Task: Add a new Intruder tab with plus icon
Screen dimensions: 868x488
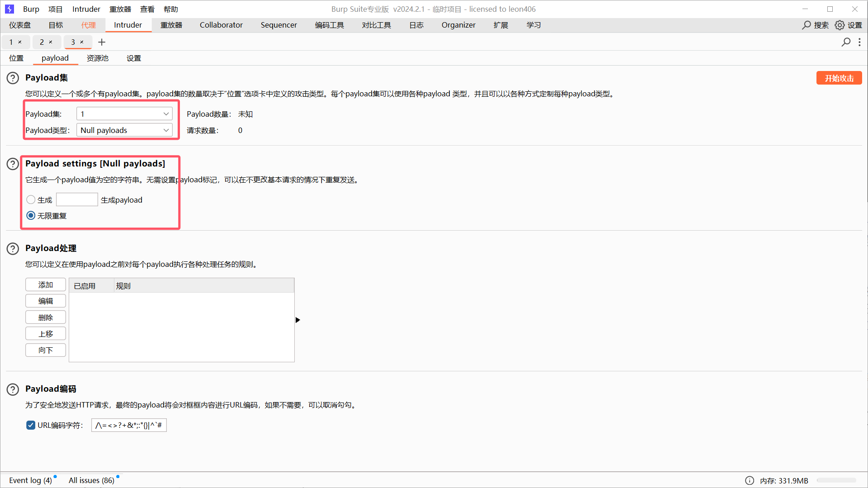Action: click(102, 42)
